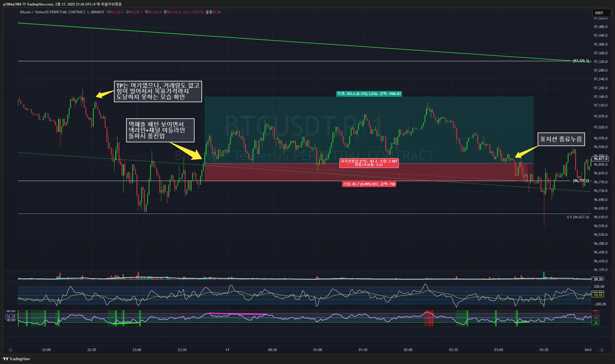Select the red stop label 스탑: 83.7 (0.09%)
Screen dimensions: 615x364
[x=369, y=184]
